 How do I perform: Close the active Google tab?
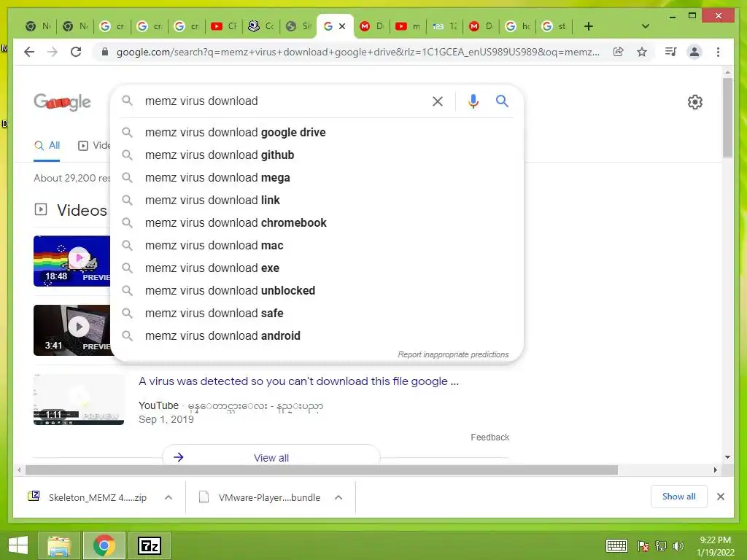tap(342, 26)
